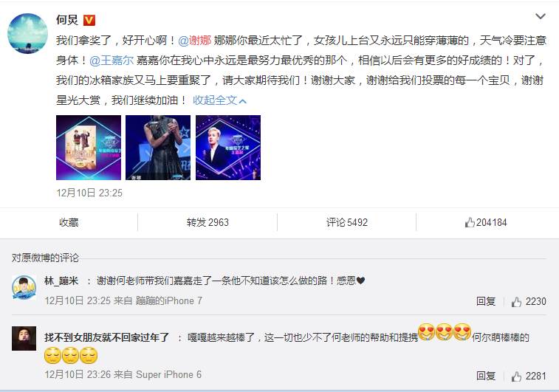
Task: Open the @王嘉尔 mention link
Action: (112, 61)
